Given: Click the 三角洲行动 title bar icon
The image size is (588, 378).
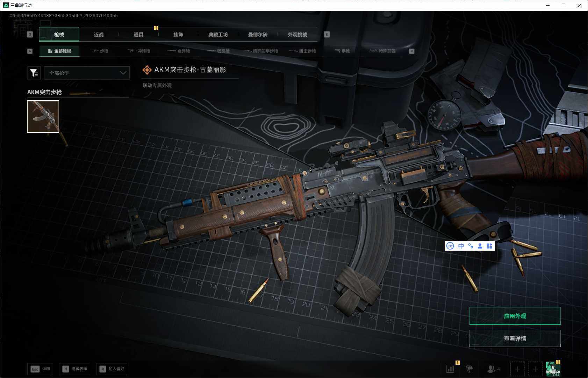Looking at the screenshot, I should (6, 5).
